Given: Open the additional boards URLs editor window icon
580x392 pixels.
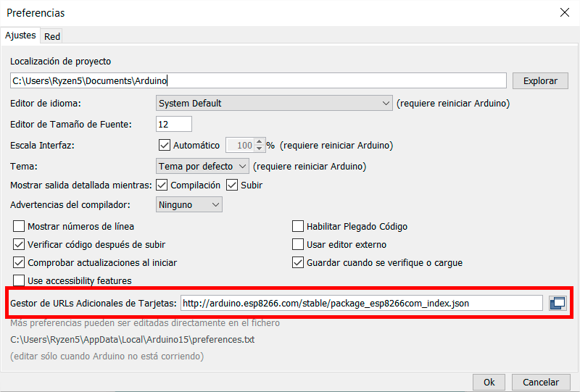Looking at the screenshot, I should pyautogui.click(x=558, y=304).
